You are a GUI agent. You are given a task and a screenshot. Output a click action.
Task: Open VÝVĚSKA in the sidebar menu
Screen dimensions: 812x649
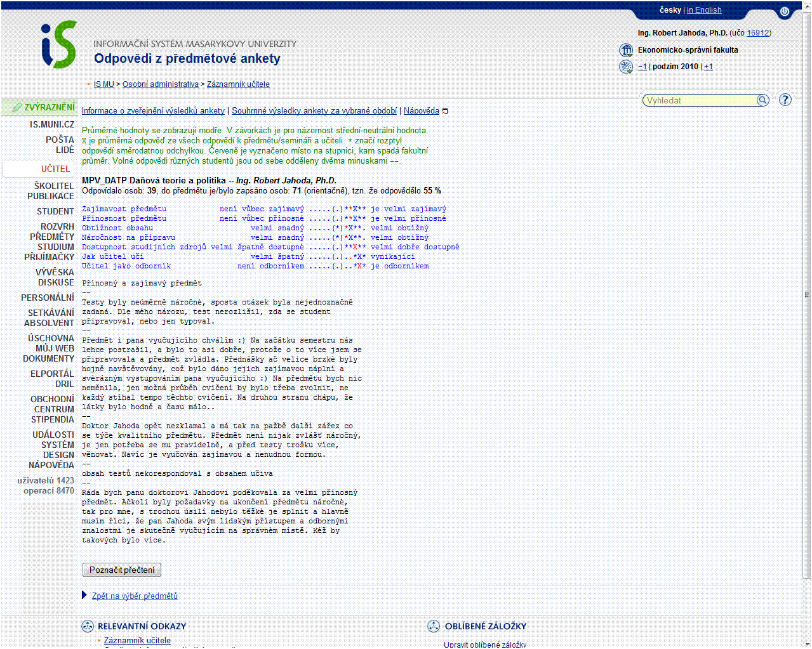click(x=55, y=272)
